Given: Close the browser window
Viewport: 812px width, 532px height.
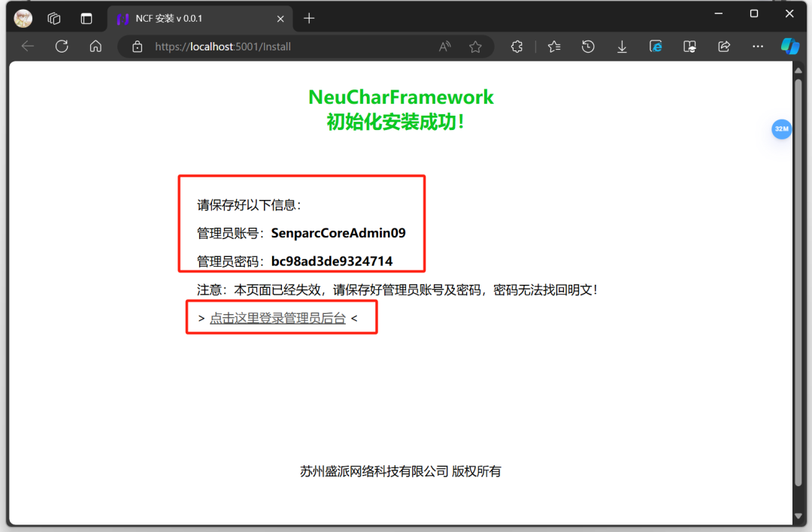Looking at the screenshot, I should [789, 14].
